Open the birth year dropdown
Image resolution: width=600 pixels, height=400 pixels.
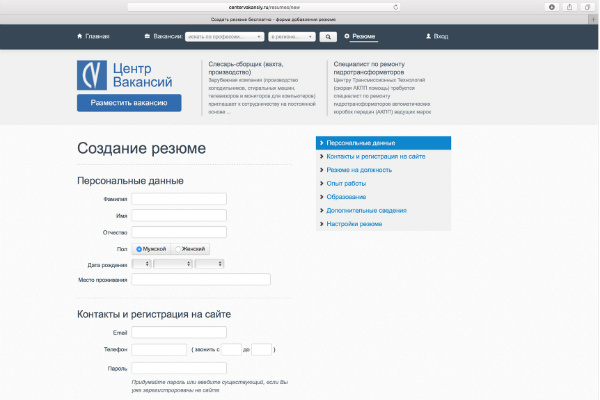pyautogui.click(x=209, y=264)
